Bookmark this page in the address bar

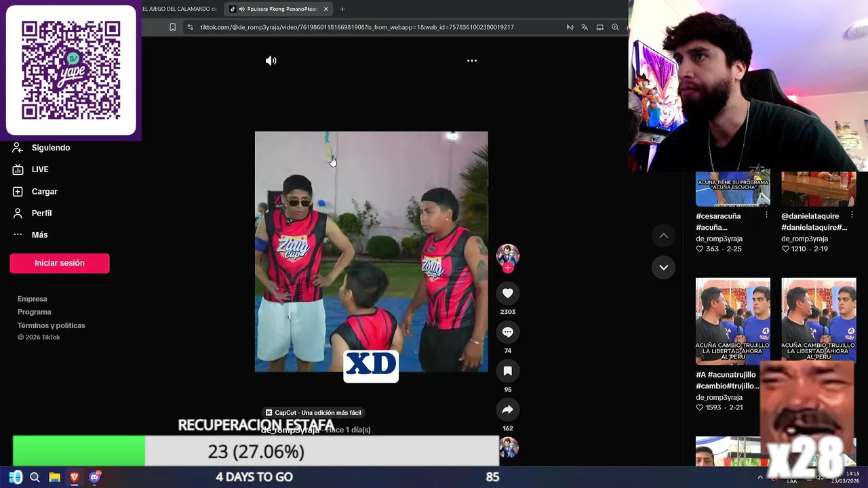(172, 27)
